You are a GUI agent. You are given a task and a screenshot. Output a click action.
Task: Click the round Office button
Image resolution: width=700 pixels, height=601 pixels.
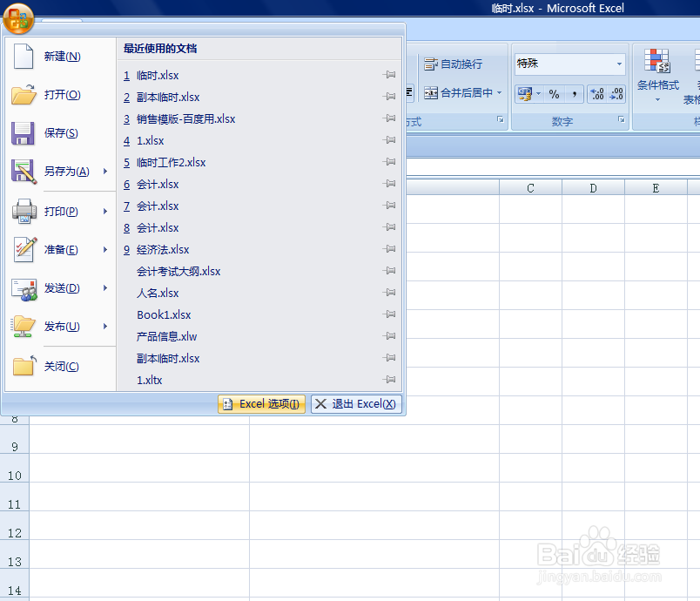tap(18, 19)
